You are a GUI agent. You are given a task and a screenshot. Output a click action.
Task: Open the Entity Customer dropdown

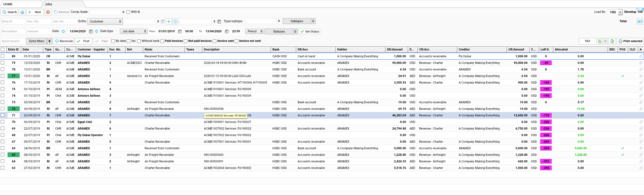[105, 21]
